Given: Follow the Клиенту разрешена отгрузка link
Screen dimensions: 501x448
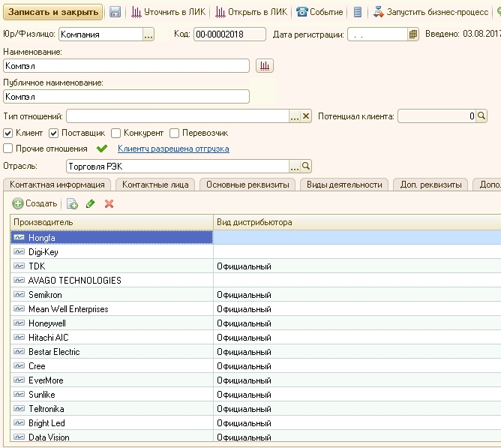Looking at the screenshot, I should click(x=173, y=149).
